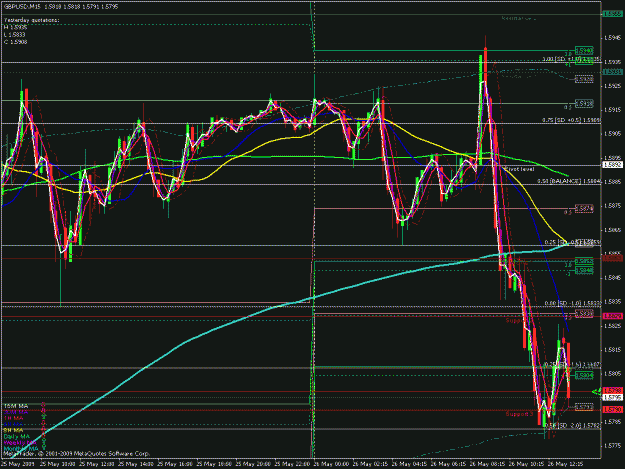
Task: Click the '26 May 00:00' time axis label
Action: tap(331, 464)
